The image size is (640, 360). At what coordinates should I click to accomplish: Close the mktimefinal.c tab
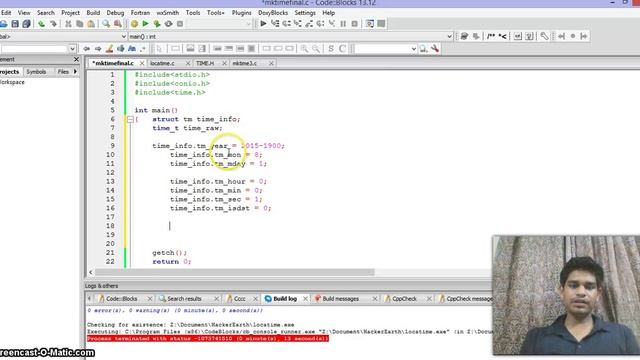pyautogui.click(x=142, y=63)
